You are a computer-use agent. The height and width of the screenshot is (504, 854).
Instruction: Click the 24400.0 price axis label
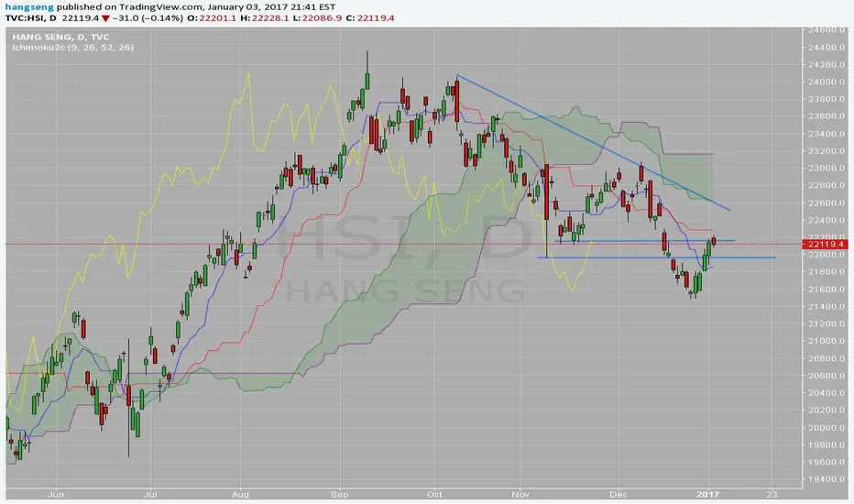(x=827, y=48)
